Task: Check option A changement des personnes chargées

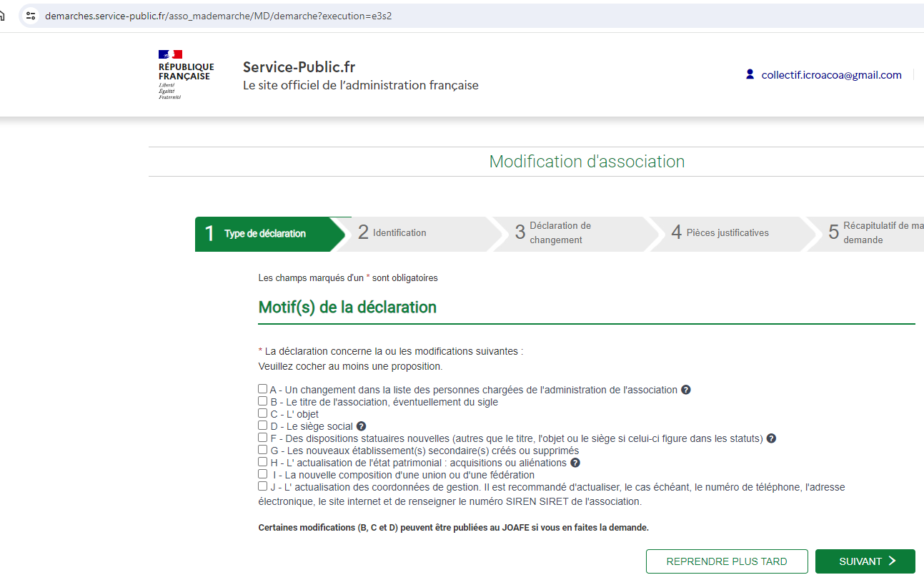Action: (263, 389)
